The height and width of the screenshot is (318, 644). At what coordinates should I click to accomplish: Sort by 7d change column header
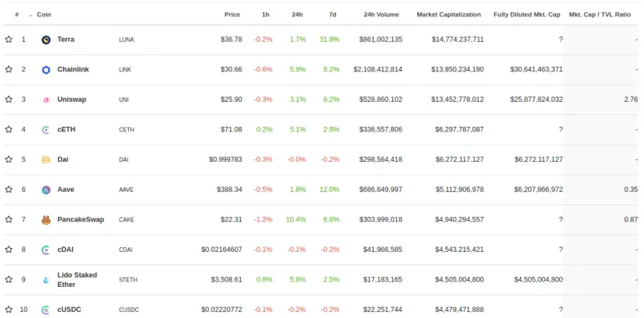point(332,14)
